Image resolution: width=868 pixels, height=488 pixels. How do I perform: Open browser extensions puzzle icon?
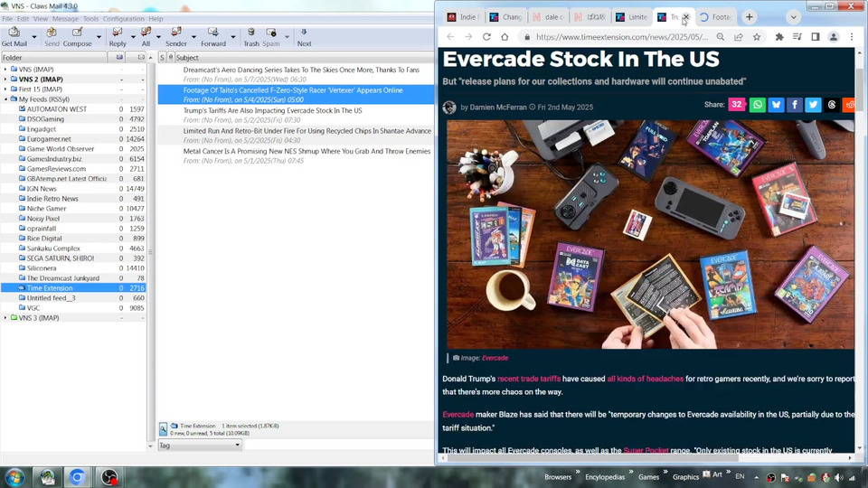(779, 36)
